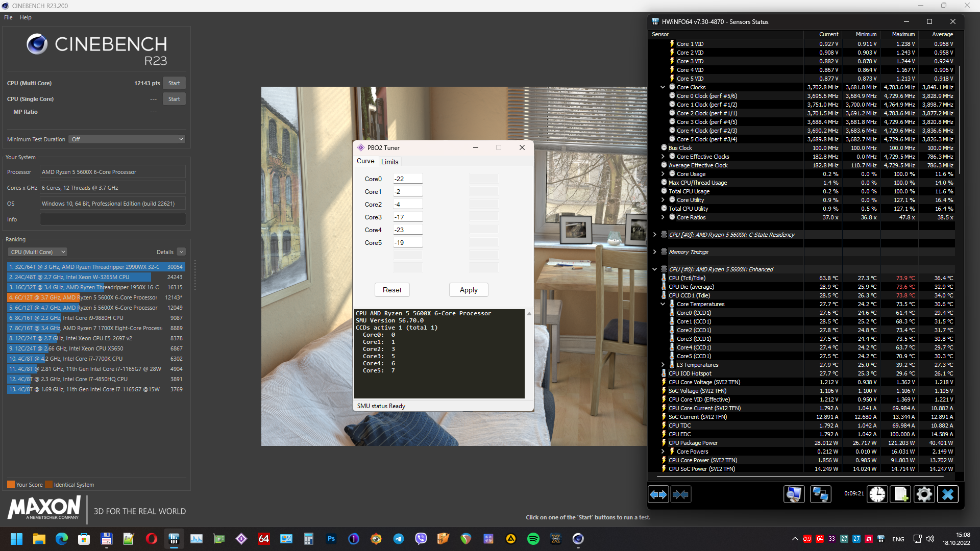Expand the Memory Timings sensor group
The height and width of the screenshot is (551, 980).
[x=655, y=252]
